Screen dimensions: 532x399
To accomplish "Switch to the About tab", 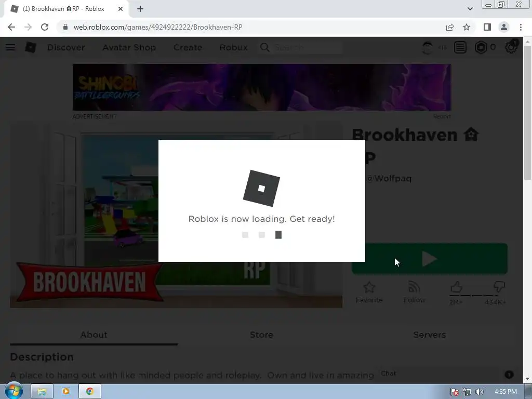I will [94, 335].
